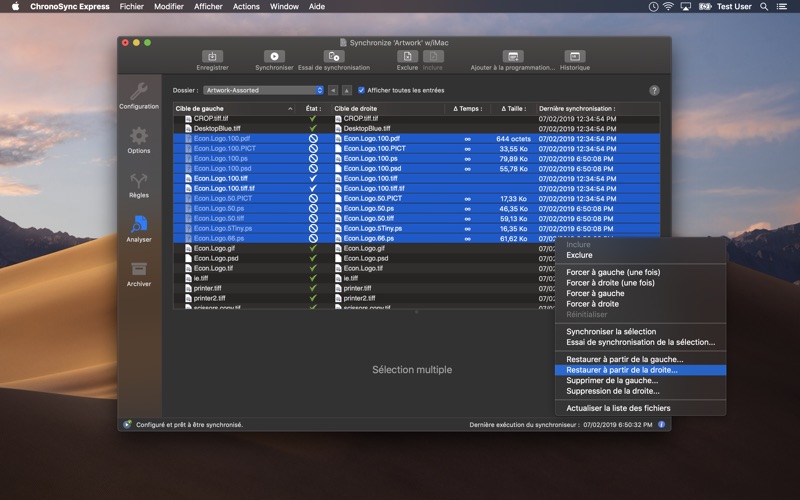800x500 pixels.
Task: Choose Restaurer à partir de la gauche
Action: pos(640,359)
